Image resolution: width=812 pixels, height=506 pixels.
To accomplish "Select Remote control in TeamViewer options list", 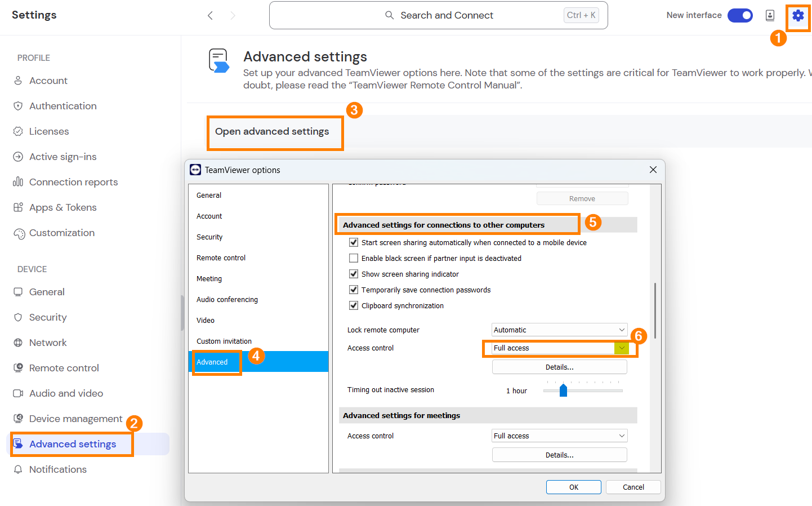I will 258,258.
